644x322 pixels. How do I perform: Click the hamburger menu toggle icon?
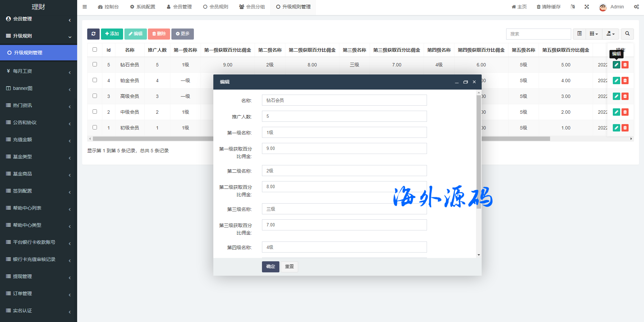point(85,7)
